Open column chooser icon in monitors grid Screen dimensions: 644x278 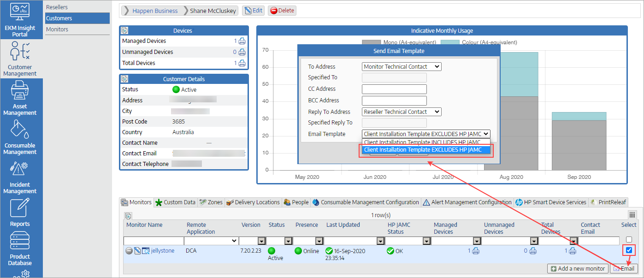click(632, 215)
